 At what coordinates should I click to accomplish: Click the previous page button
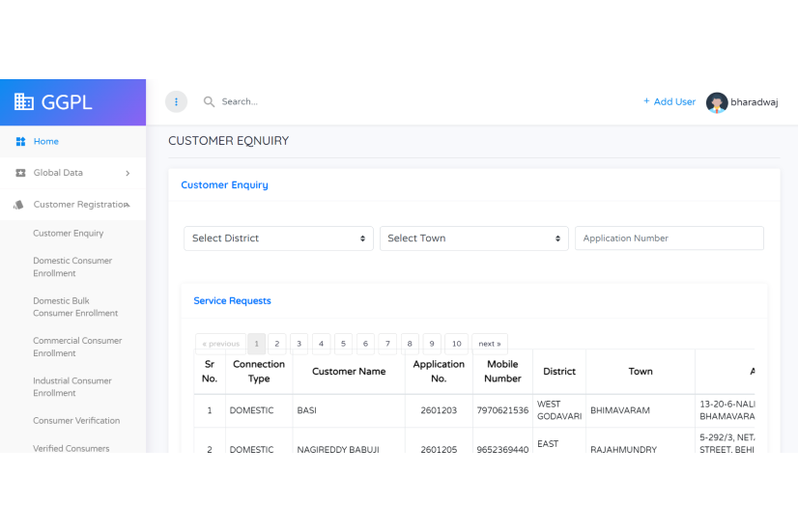221,344
